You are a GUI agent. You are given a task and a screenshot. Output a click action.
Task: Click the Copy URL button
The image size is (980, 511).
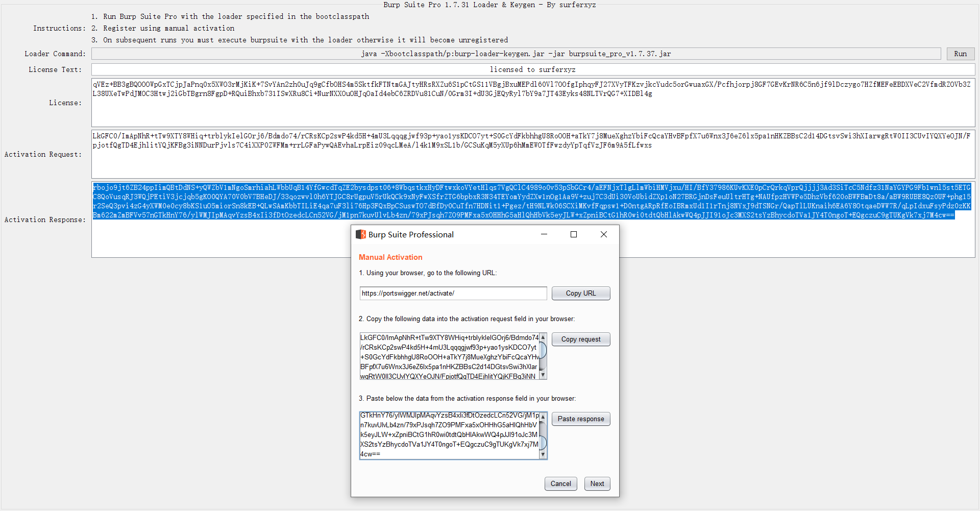click(x=581, y=294)
